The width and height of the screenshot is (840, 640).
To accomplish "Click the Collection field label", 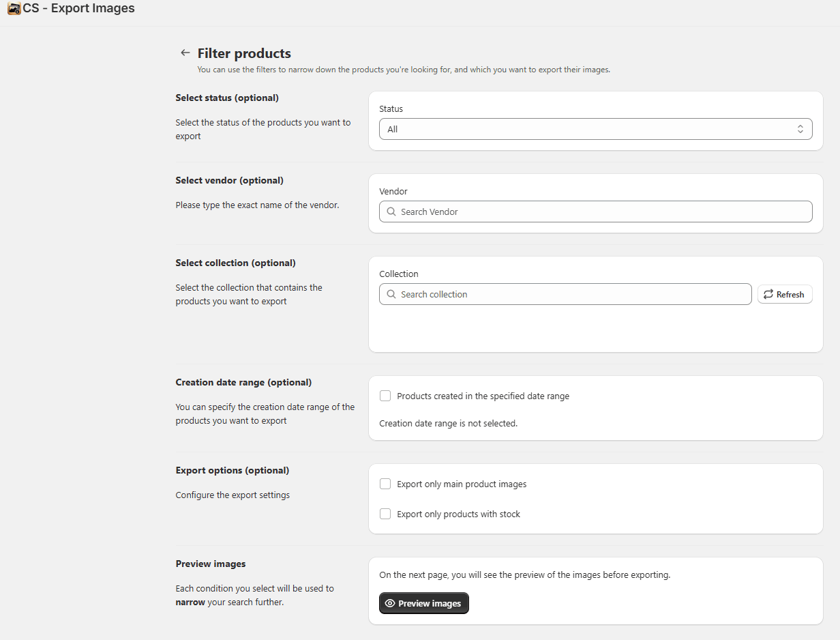I will pyautogui.click(x=399, y=274).
